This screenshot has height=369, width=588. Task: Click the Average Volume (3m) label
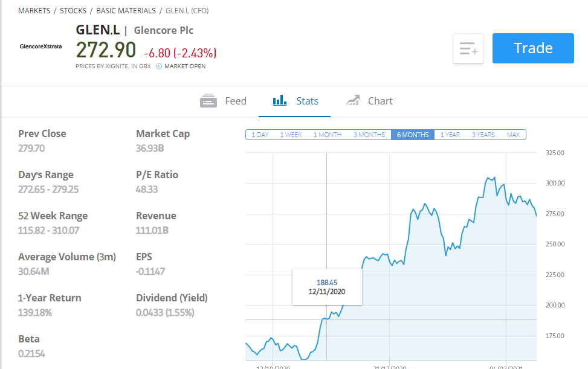pos(67,257)
